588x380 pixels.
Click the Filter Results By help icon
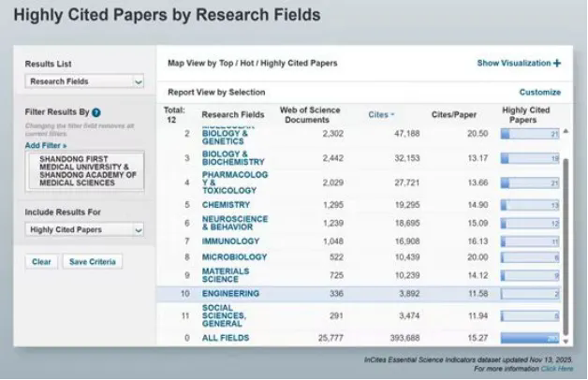click(x=97, y=113)
